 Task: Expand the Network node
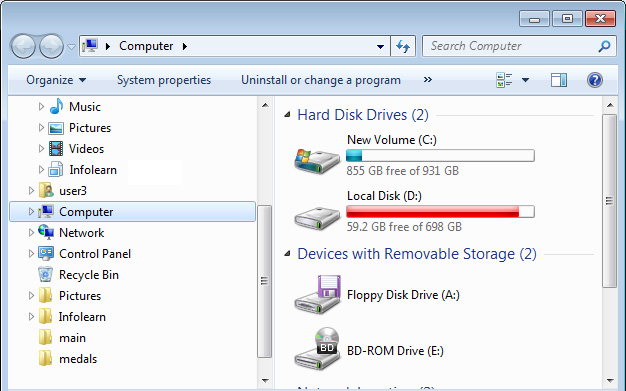point(31,232)
